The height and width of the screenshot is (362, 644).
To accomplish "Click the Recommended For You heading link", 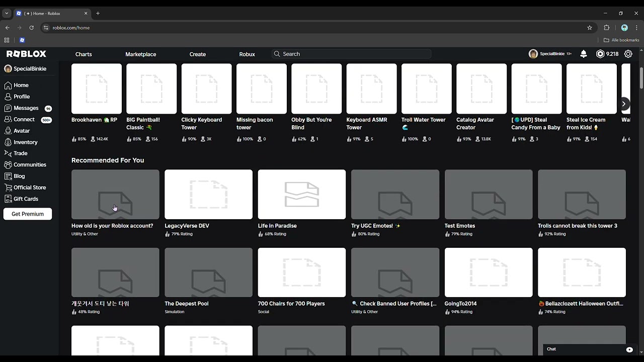I will tap(108, 160).
